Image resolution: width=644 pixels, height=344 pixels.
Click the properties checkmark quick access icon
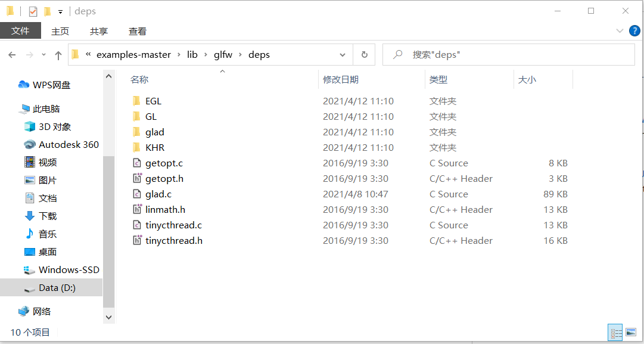(x=33, y=11)
